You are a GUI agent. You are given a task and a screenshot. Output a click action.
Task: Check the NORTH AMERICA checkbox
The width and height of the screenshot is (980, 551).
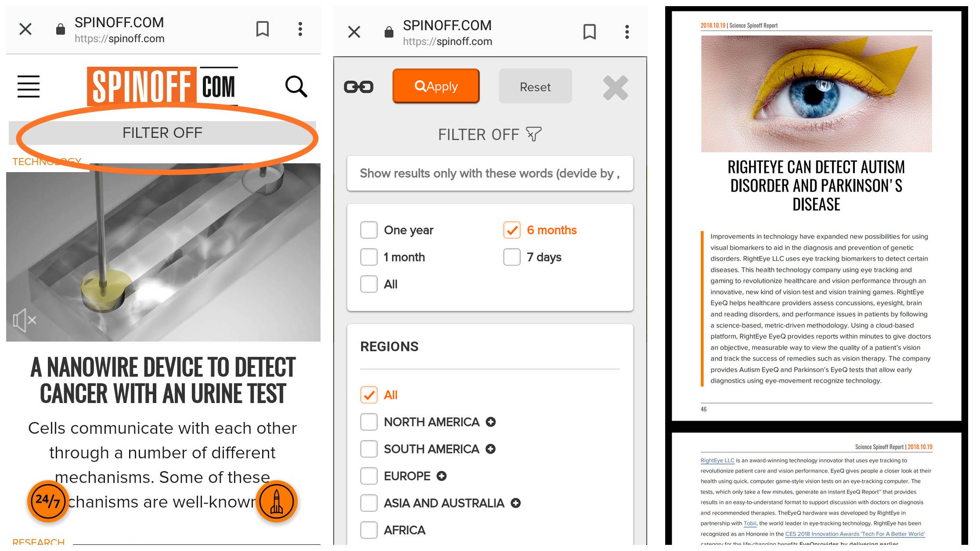click(369, 422)
